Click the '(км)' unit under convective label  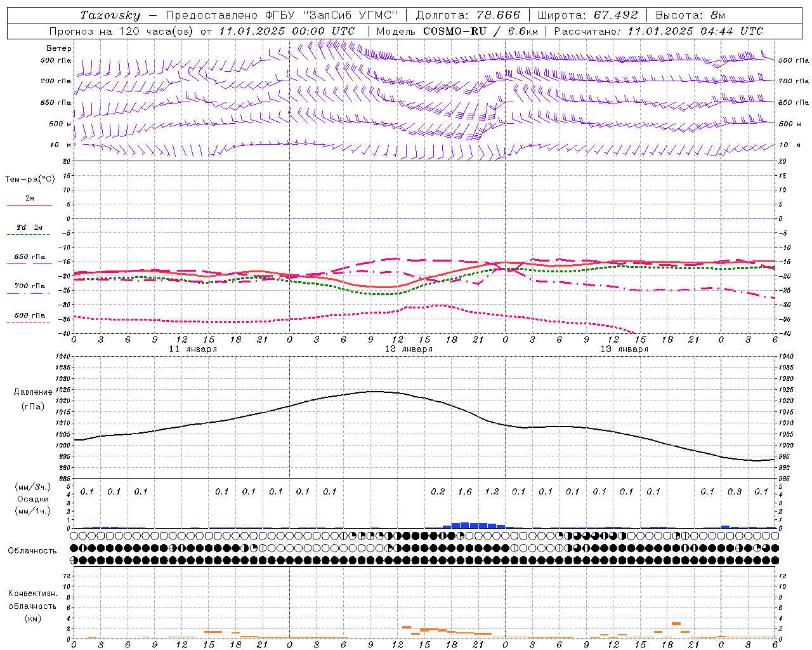(33, 618)
